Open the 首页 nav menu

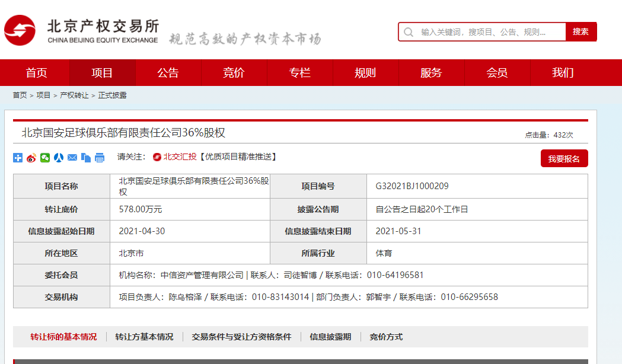(37, 72)
